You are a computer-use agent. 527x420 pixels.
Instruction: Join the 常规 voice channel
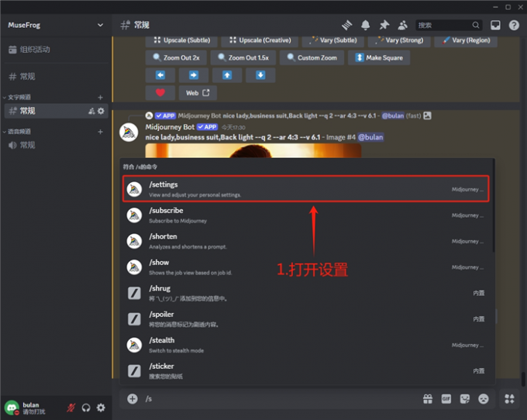(x=56, y=145)
